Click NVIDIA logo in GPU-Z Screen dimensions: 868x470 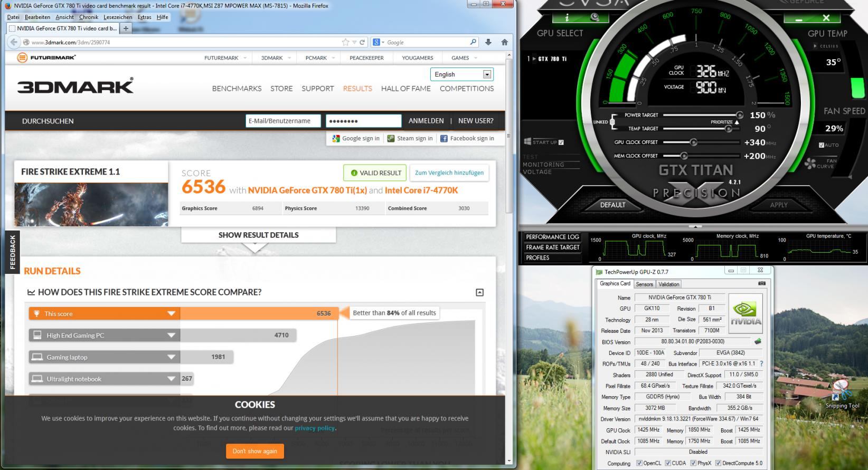746,314
